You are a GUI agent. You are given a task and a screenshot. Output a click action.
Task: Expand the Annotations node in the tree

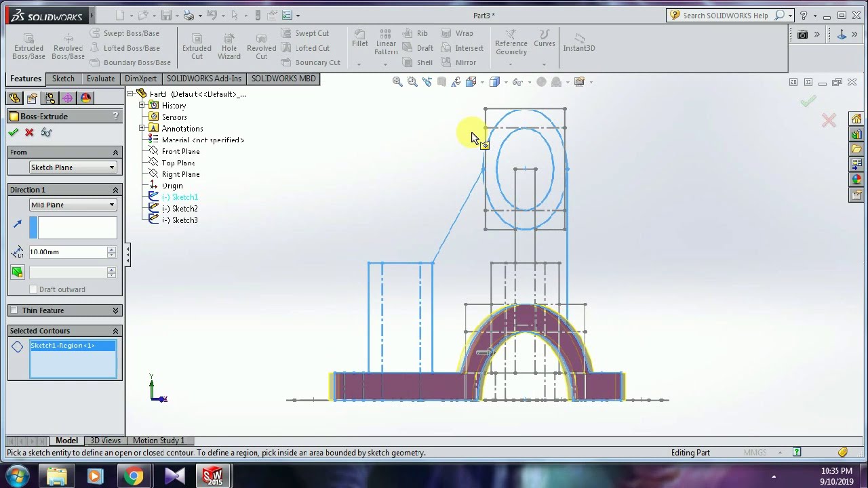click(142, 128)
